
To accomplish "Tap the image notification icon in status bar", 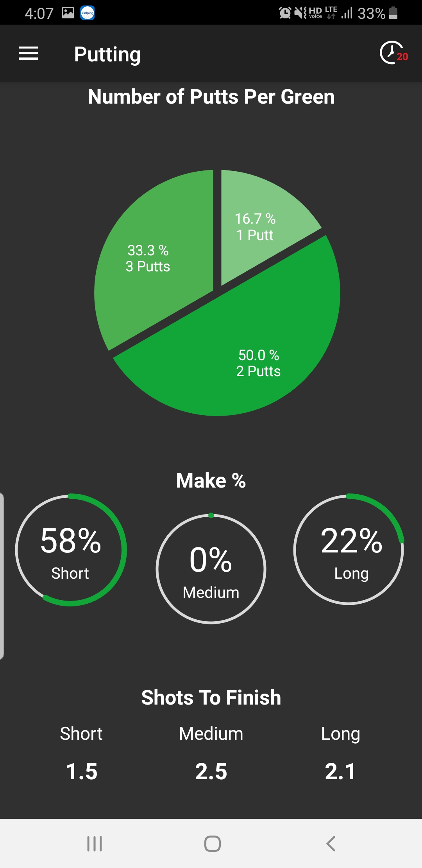I will [x=68, y=13].
